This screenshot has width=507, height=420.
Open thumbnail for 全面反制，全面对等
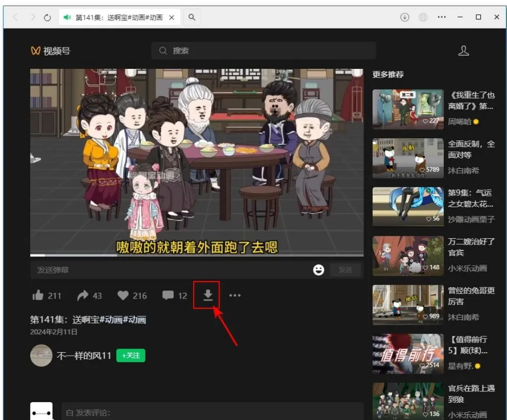[408, 158]
